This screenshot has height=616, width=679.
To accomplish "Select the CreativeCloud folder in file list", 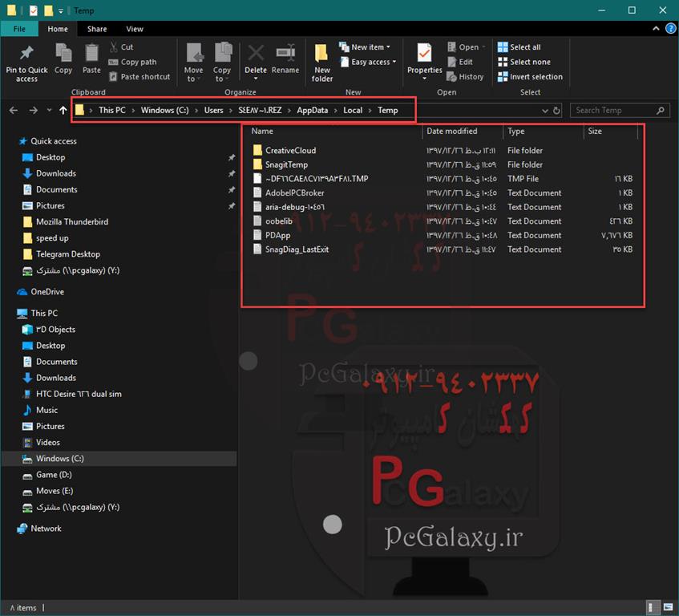I will pos(290,151).
